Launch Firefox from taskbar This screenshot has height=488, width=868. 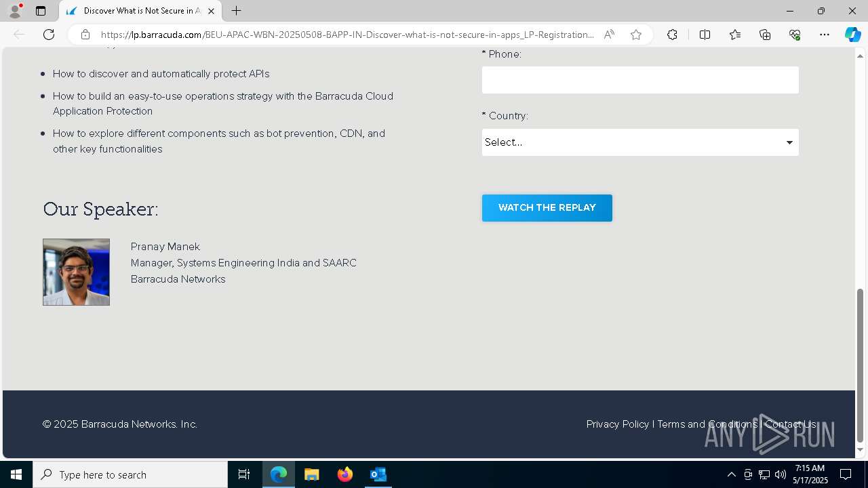click(x=345, y=474)
